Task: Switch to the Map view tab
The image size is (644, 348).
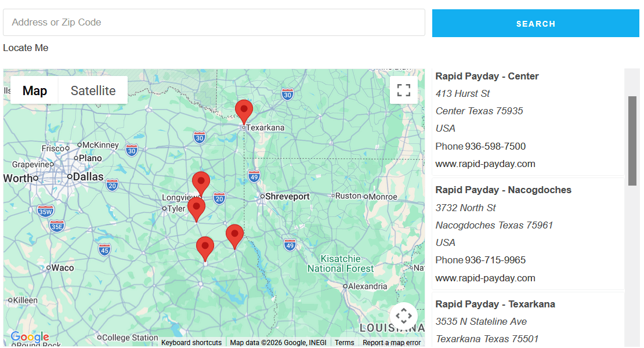Action: pos(34,90)
